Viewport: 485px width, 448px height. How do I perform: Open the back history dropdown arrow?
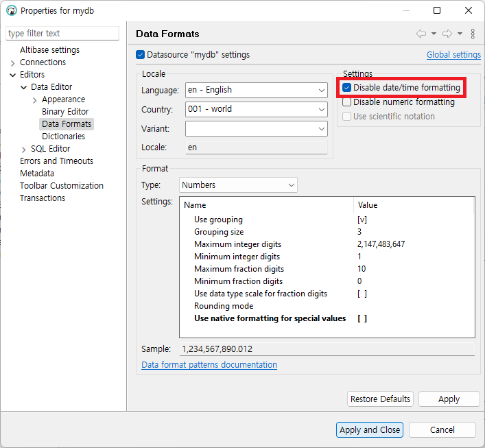[x=434, y=34]
